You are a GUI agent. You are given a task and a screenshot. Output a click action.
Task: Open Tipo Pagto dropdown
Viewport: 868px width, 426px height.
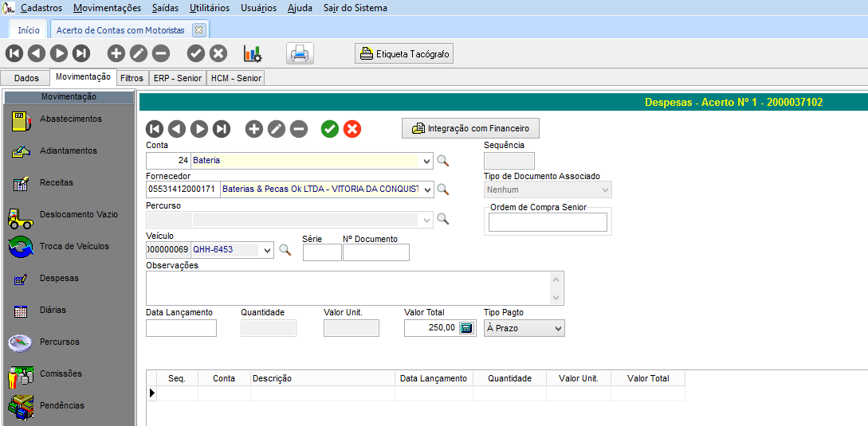coord(557,328)
